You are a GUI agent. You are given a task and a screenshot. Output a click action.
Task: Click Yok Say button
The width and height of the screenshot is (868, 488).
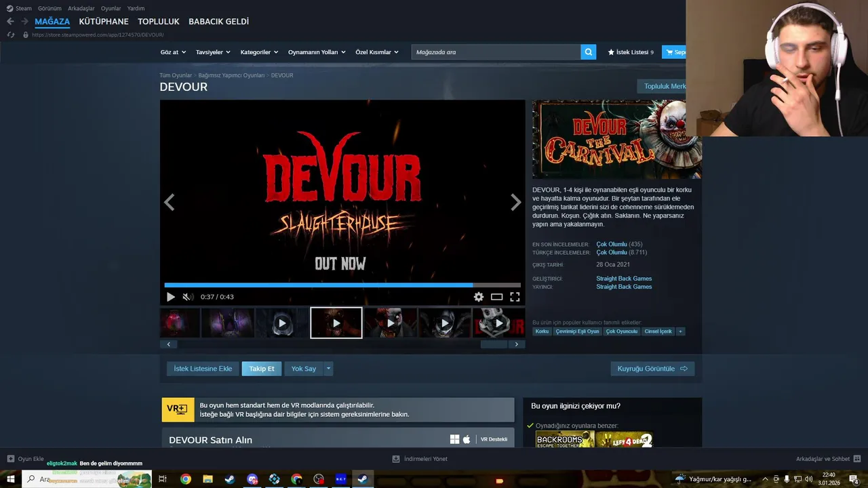[304, 369]
